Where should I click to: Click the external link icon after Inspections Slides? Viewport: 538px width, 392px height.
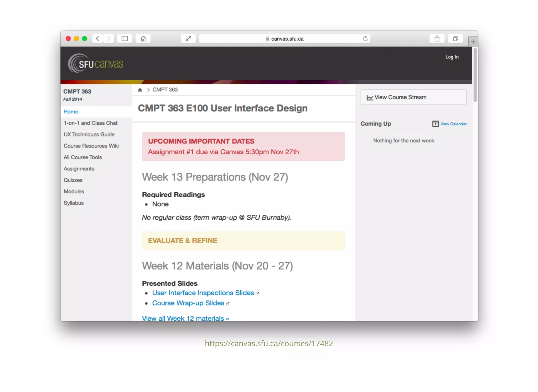click(257, 294)
